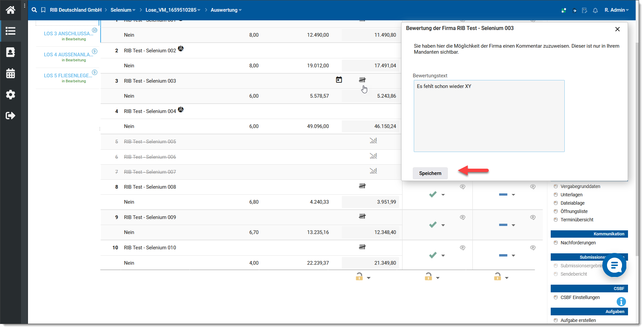Open Dateiablage link

572,203
